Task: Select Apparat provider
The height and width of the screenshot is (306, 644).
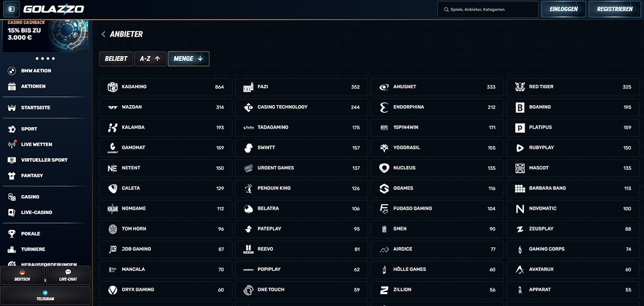Action: click(573, 290)
